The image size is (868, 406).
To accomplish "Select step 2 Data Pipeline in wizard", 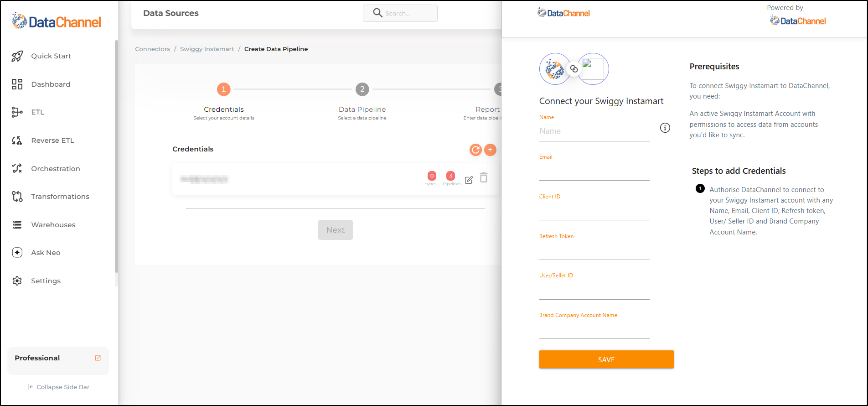I will point(362,89).
